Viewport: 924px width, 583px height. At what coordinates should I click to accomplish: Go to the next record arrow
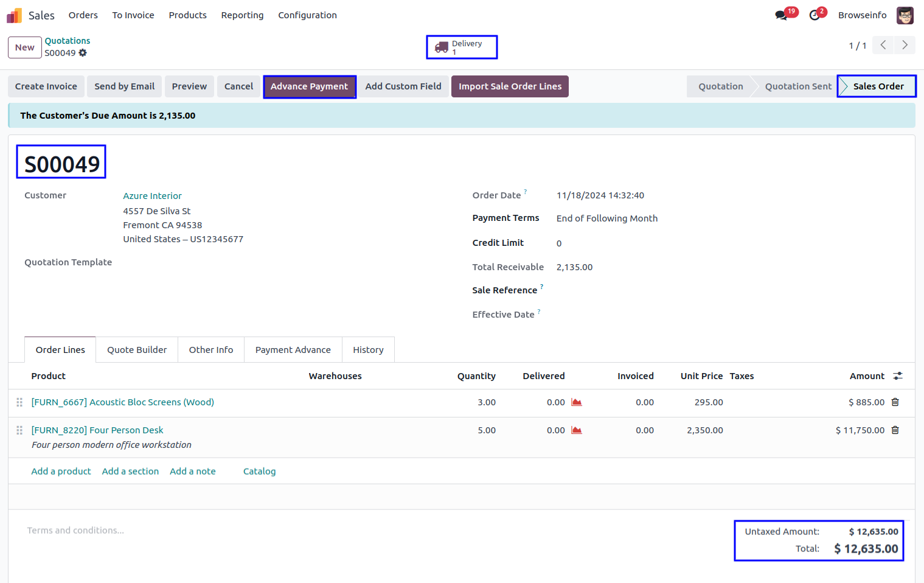pos(905,45)
